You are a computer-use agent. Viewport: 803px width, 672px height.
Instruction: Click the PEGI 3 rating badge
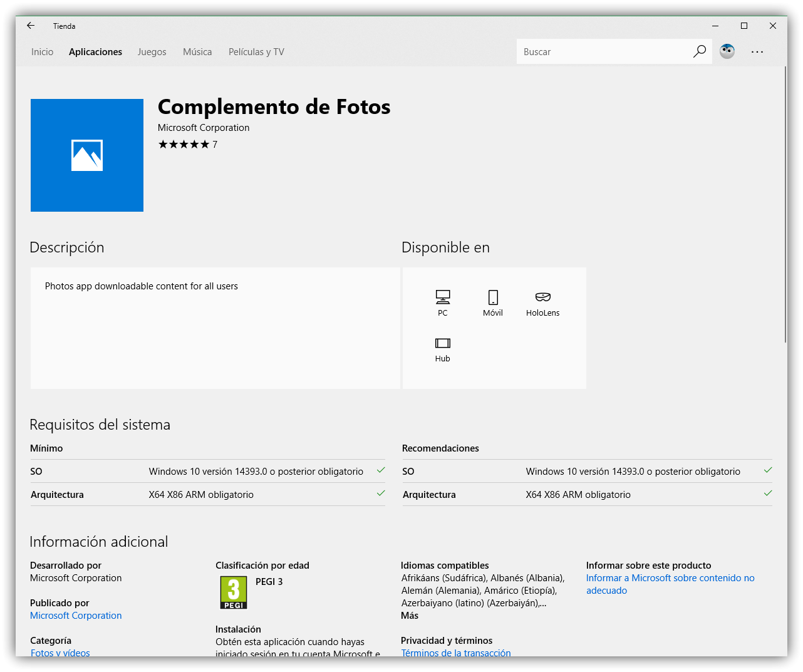point(234,592)
